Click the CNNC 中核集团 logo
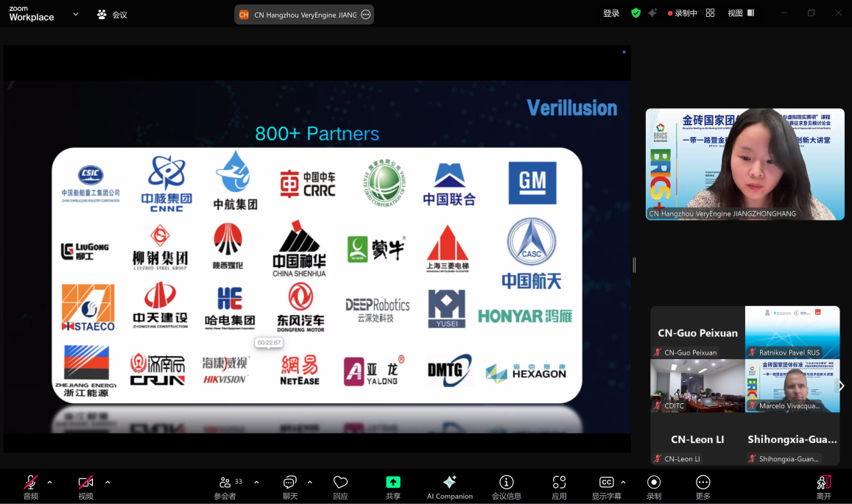Image resolution: width=852 pixels, height=504 pixels. click(x=166, y=183)
